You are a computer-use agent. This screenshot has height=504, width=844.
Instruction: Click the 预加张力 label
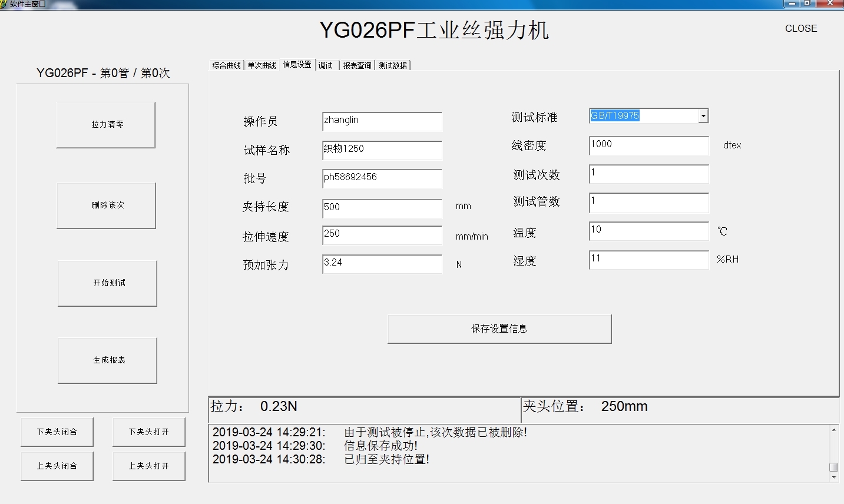[x=266, y=265]
